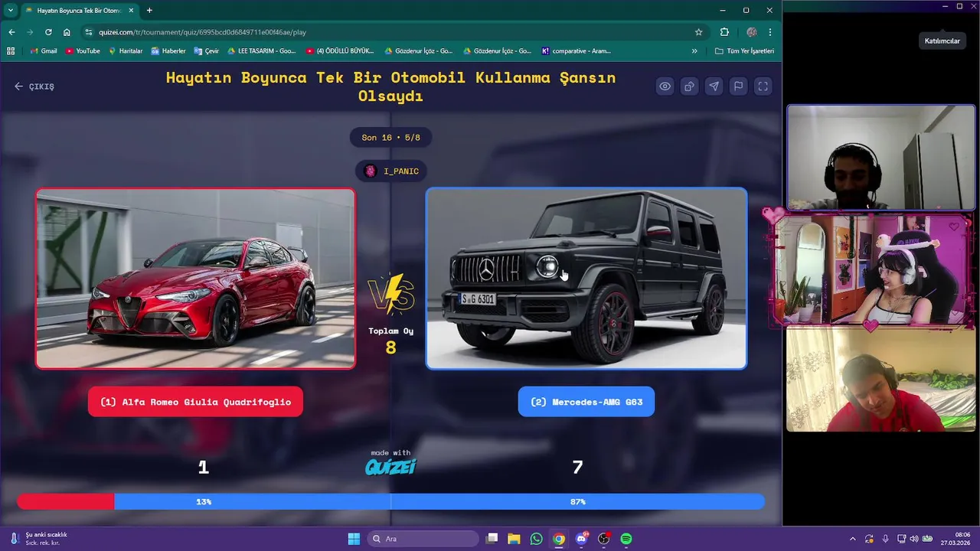Open the Windows Start menu
980x551 pixels.
pos(354,539)
